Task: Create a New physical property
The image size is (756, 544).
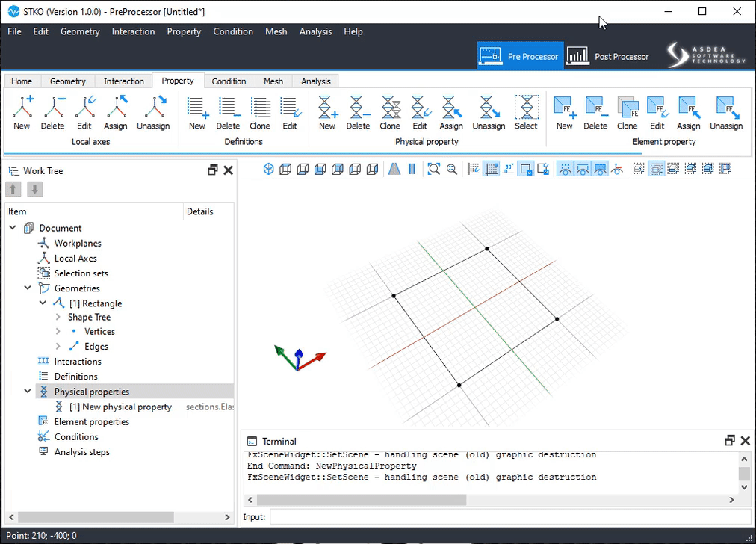Action: click(x=327, y=107)
